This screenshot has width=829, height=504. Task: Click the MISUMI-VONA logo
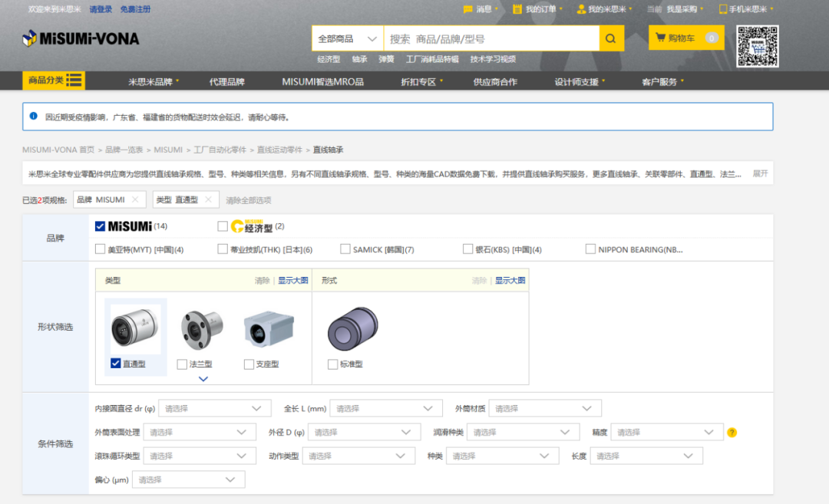click(81, 38)
